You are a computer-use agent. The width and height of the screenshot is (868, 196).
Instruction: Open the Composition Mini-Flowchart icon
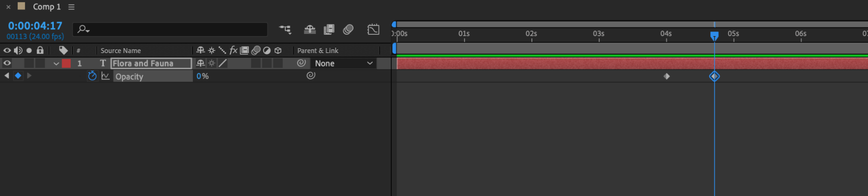[x=285, y=30]
